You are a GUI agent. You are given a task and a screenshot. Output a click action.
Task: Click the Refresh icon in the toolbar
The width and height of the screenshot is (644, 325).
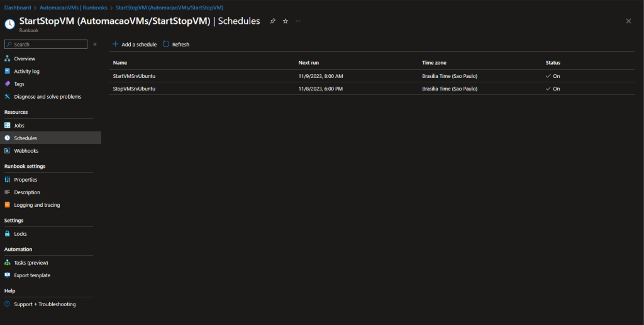click(x=166, y=45)
